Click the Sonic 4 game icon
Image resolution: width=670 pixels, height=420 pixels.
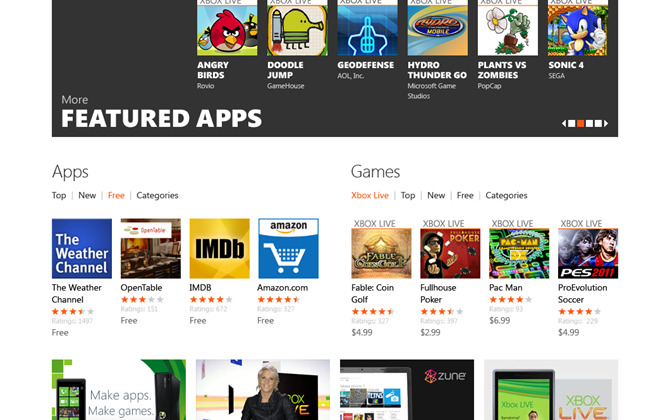578,28
